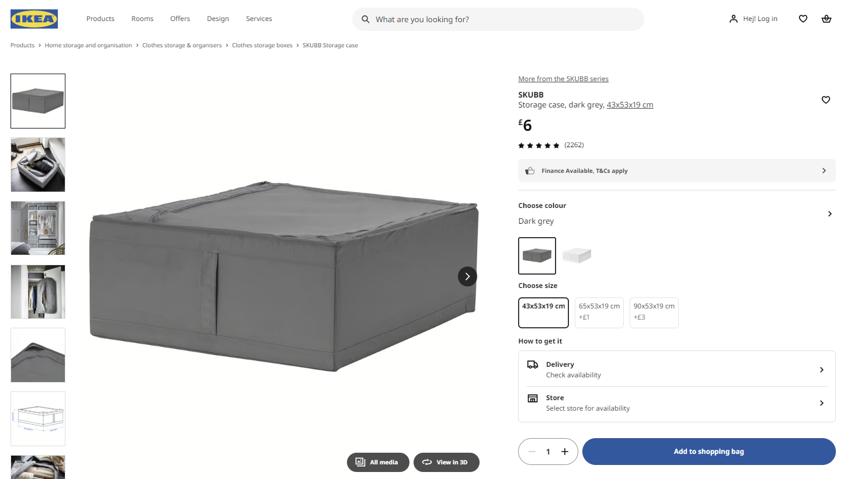The height and width of the screenshot is (479, 868).
Task: Go to next product image arrow
Action: pyautogui.click(x=467, y=276)
